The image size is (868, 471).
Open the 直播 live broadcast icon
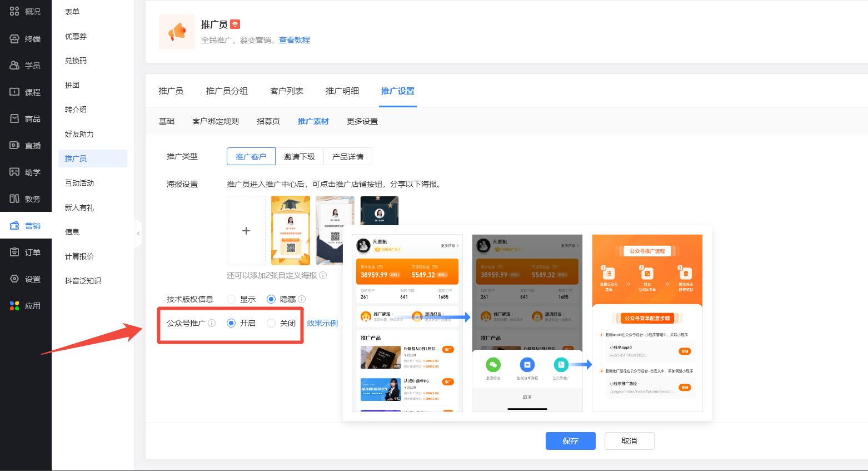click(14, 145)
